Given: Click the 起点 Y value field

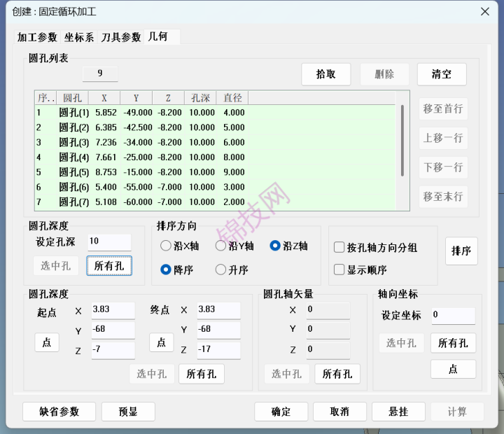Looking at the screenshot, I should pos(113,330).
